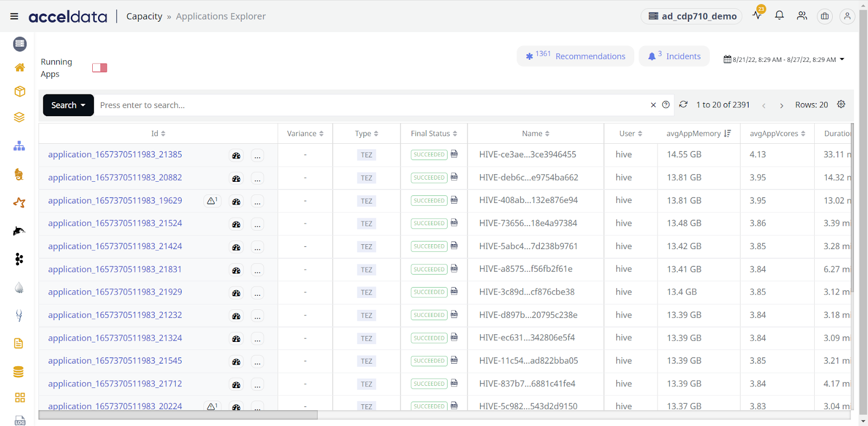Go to next page of results
The height and width of the screenshot is (426, 868).
pyautogui.click(x=781, y=105)
